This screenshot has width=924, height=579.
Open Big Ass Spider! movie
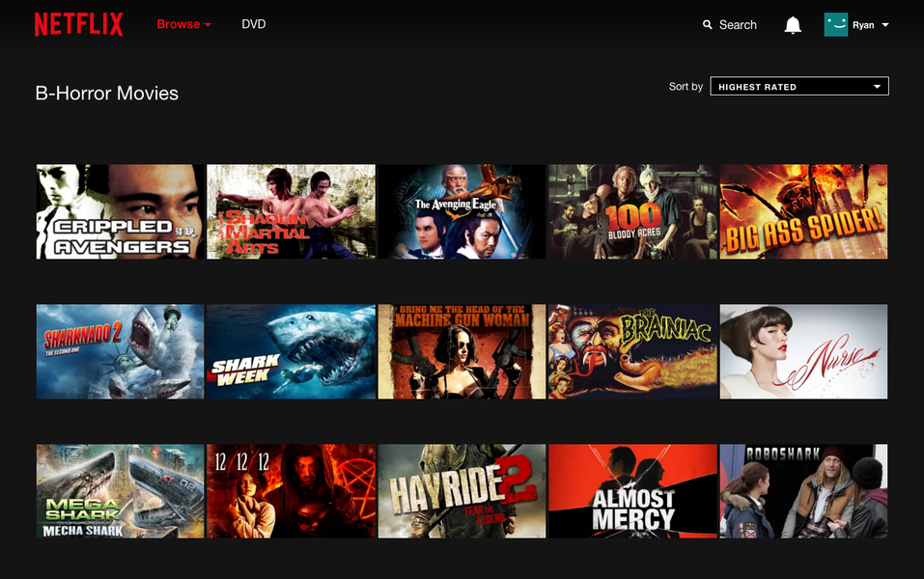coord(803,210)
